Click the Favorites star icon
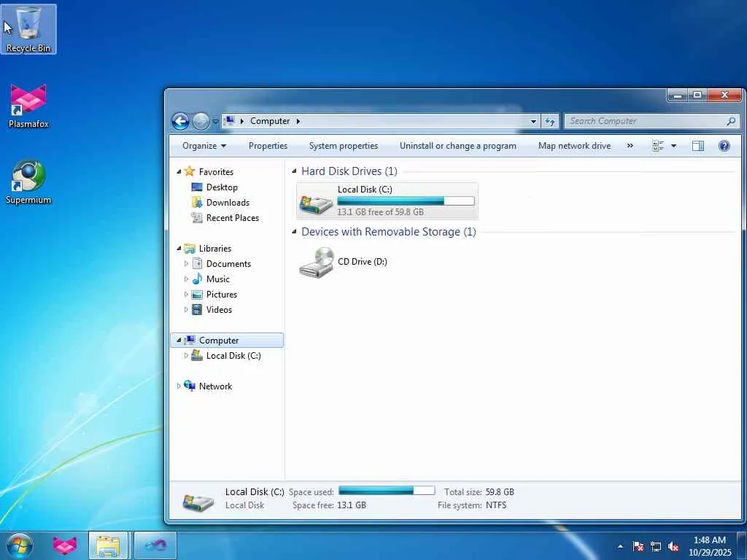This screenshot has height=560, width=747. pos(190,171)
